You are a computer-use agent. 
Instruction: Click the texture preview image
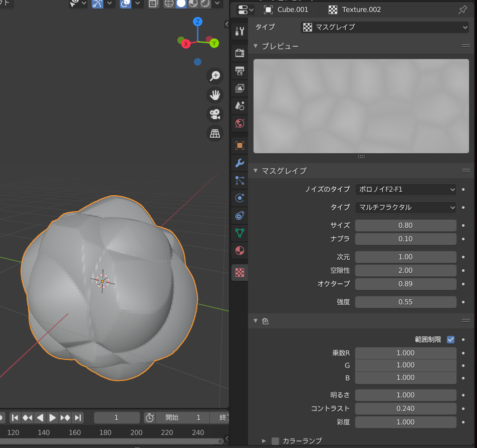tap(361, 106)
